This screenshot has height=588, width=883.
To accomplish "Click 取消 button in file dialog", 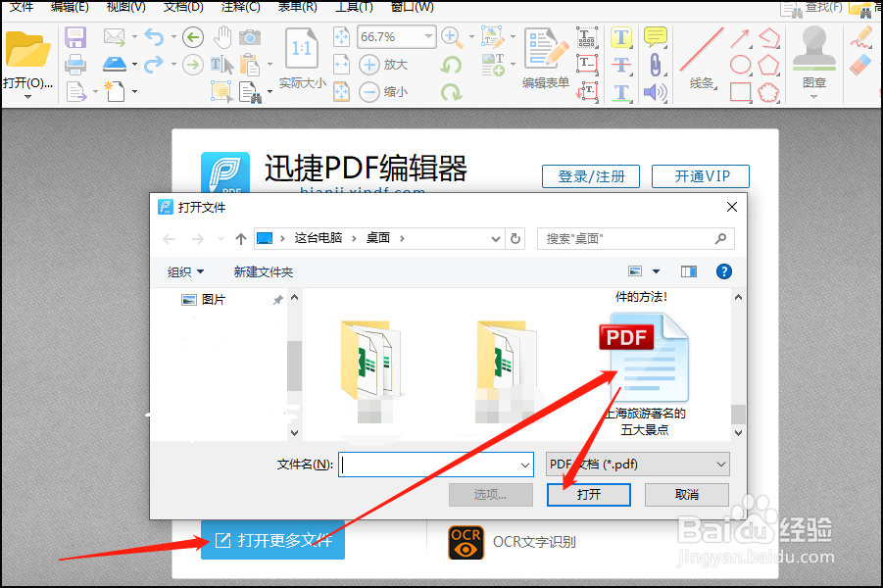I will (x=686, y=495).
